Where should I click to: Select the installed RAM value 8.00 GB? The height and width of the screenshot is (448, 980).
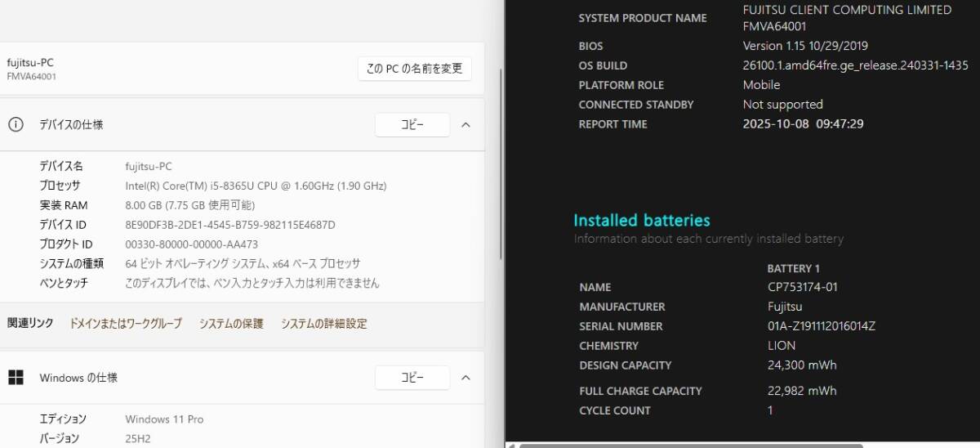click(x=189, y=205)
